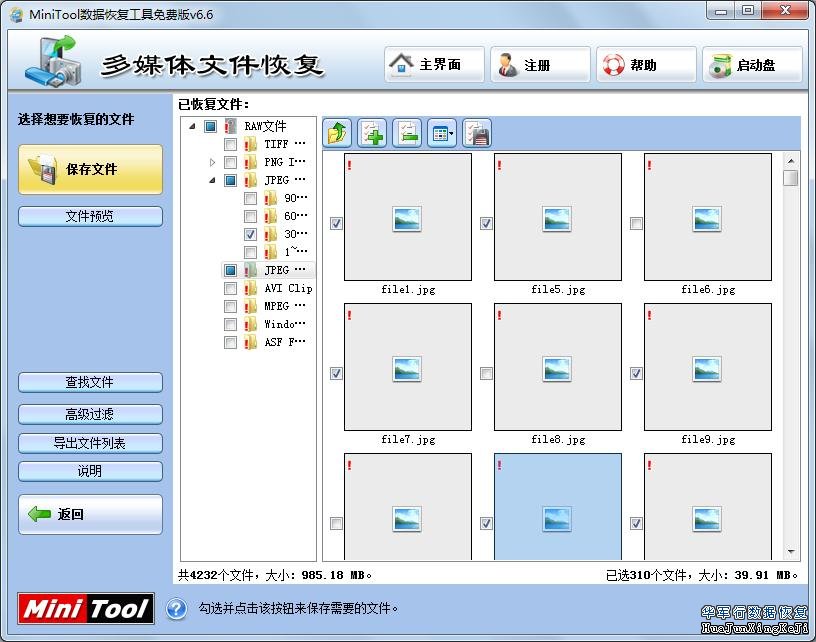Click the go-up-folder toolbar icon
Viewport: 816px width, 642px height.
[x=338, y=133]
